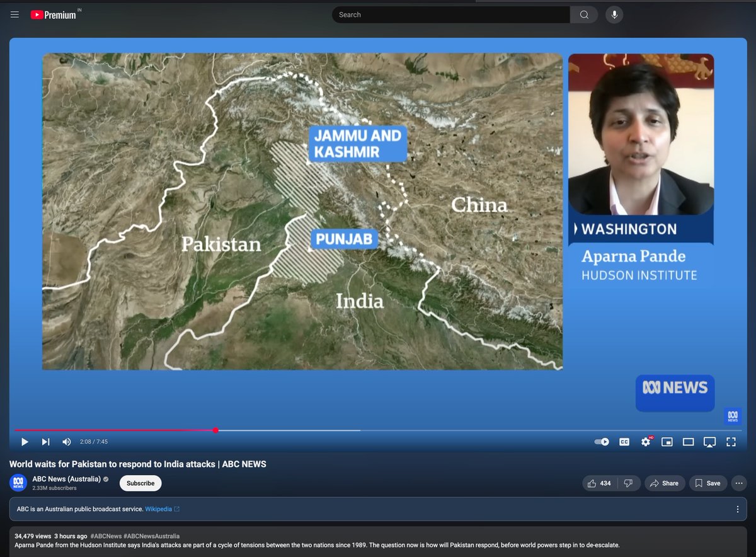Click the 2:08 / 7:45 time display
The width and height of the screenshot is (756, 557).
(x=94, y=442)
